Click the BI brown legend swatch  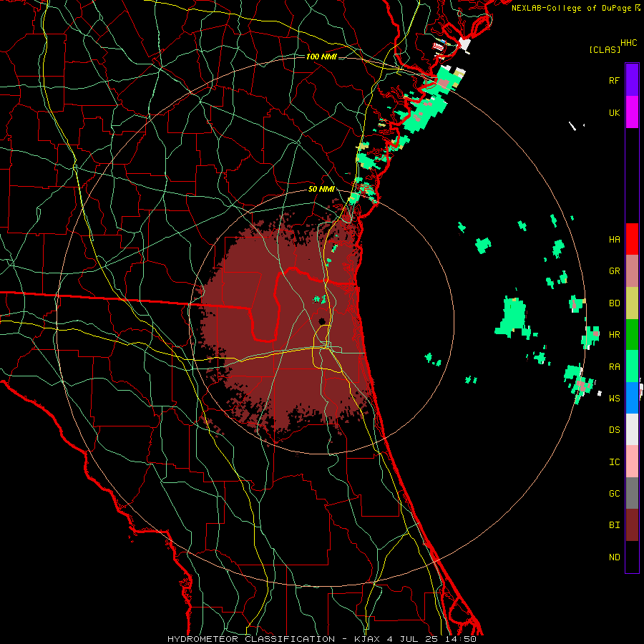click(x=632, y=525)
